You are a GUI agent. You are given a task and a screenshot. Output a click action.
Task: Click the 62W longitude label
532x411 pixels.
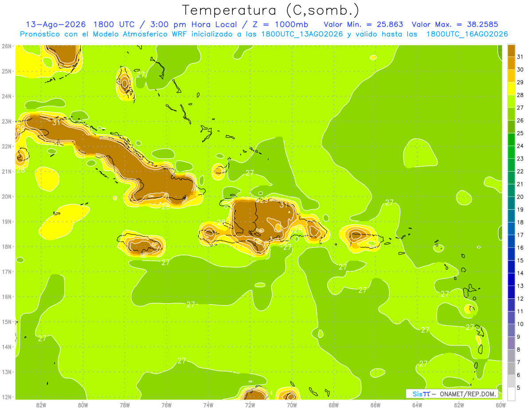(x=459, y=405)
